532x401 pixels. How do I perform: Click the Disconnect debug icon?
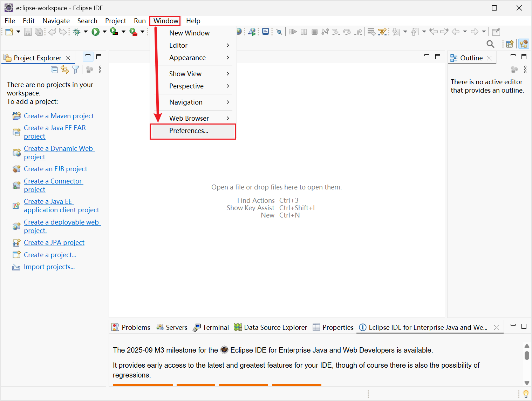pyautogui.click(x=325, y=32)
